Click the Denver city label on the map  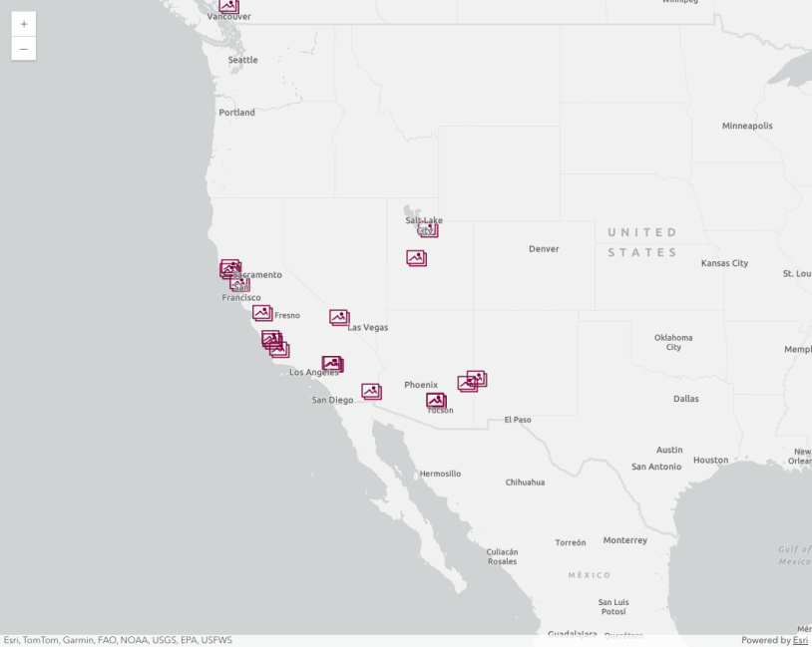click(544, 249)
